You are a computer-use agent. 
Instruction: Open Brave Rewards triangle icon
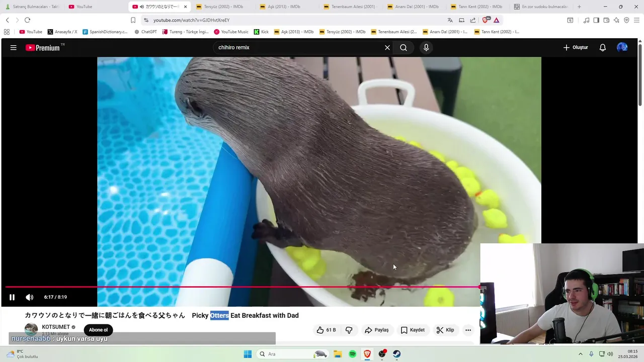(x=496, y=20)
